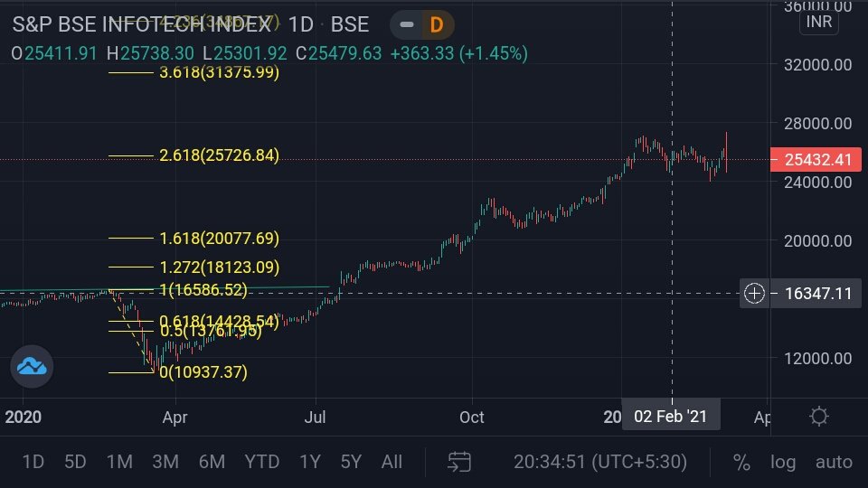Open the timezone clock 20:34:51 (UTC+5:30)

coord(600,462)
